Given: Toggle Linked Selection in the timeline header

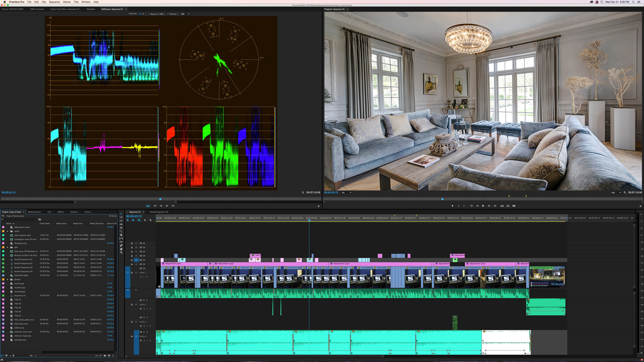Looking at the screenshot, I should pos(139,220).
